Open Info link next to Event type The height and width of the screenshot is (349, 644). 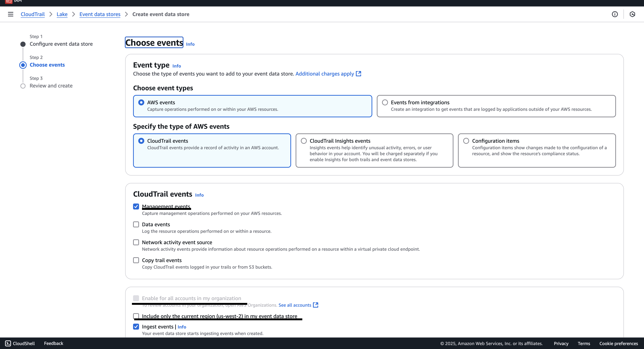177,66
